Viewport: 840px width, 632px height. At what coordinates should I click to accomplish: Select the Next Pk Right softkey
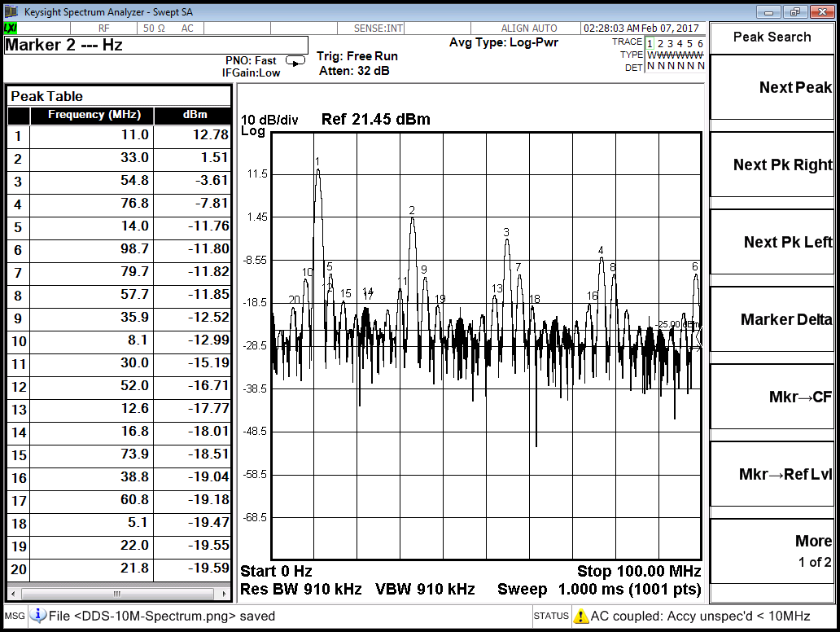tap(772, 165)
